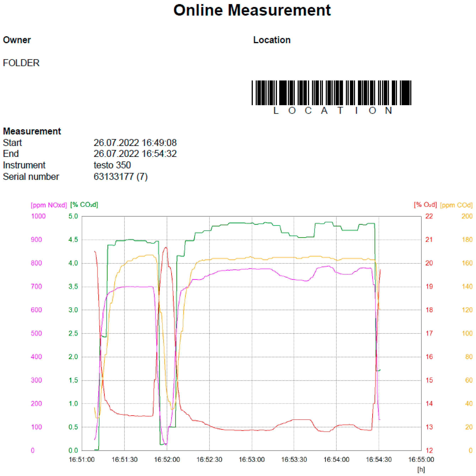This screenshot has width=476, height=476.
Task: Click the FOLDER owner text
Action: (x=21, y=63)
